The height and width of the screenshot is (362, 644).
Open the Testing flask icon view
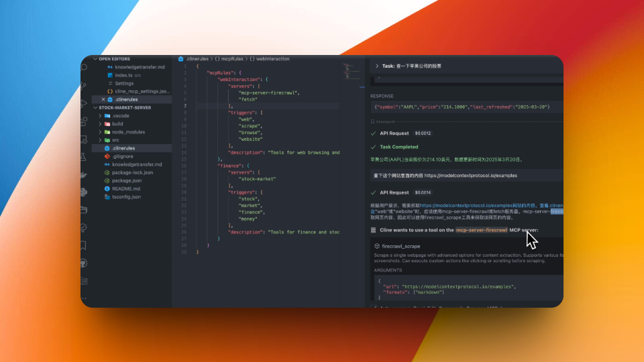[x=85, y=156]
